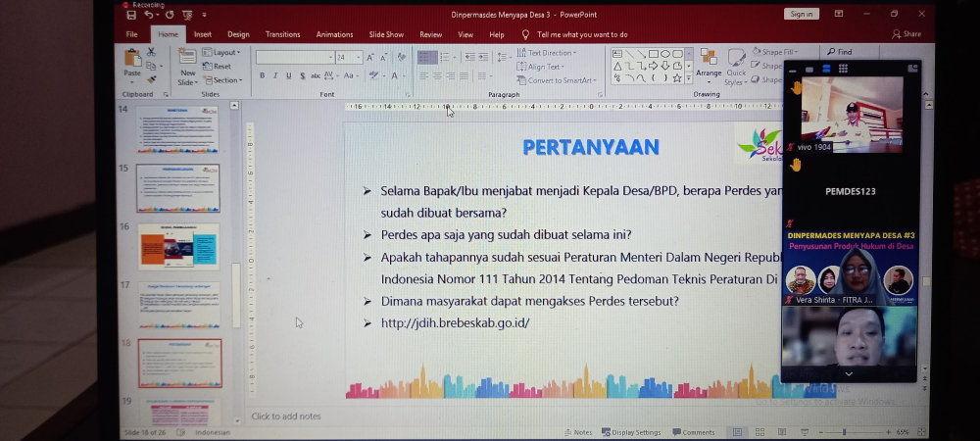Expand Text Direction dropdown
Viewport: 980px width, 441px height.
point(547,53)
